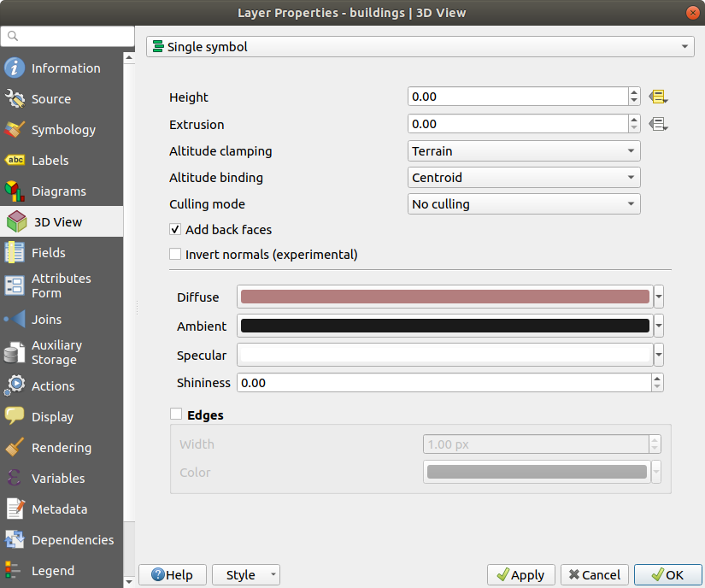Open the Single symbol dropdown
This screenshot has height=588, width=705.
pos(420,47)
